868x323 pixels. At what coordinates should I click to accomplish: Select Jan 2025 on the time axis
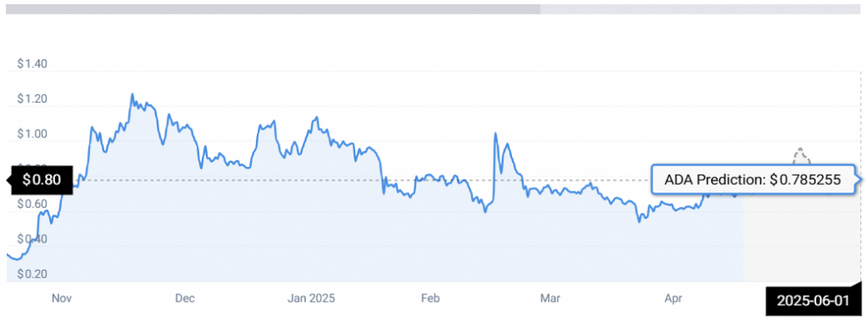click(311, 298)
